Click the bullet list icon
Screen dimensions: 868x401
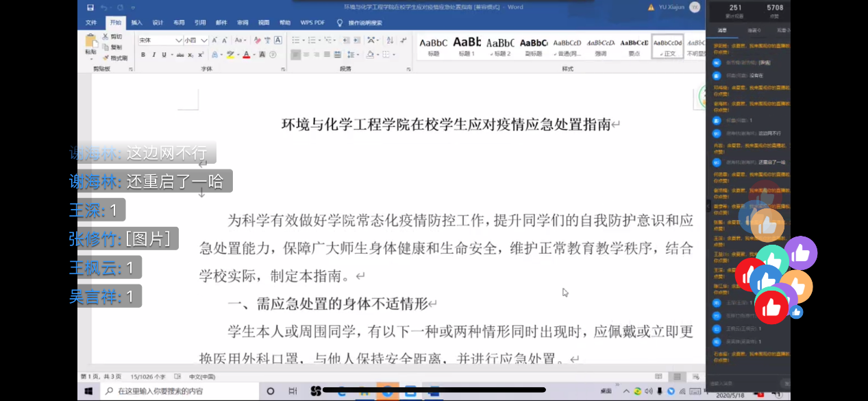pos(295,40)
